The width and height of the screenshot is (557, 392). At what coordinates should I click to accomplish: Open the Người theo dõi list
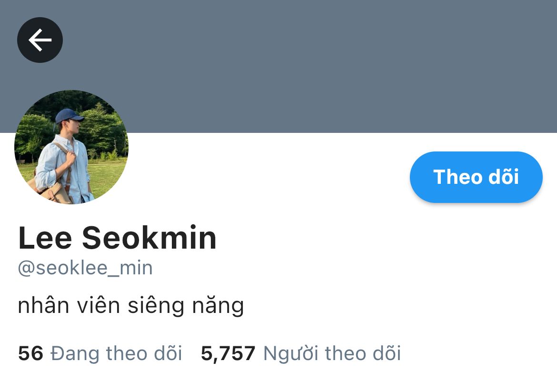click(301, 353)
